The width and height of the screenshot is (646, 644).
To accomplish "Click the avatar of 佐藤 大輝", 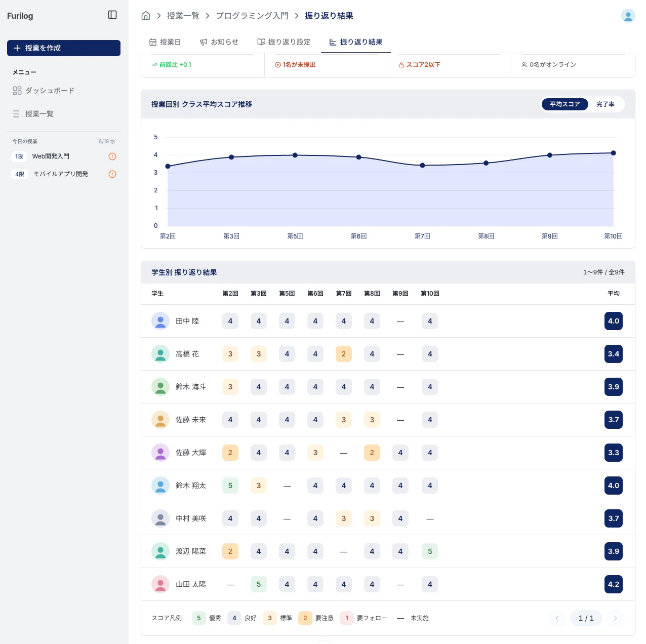I will pos(160,453).
